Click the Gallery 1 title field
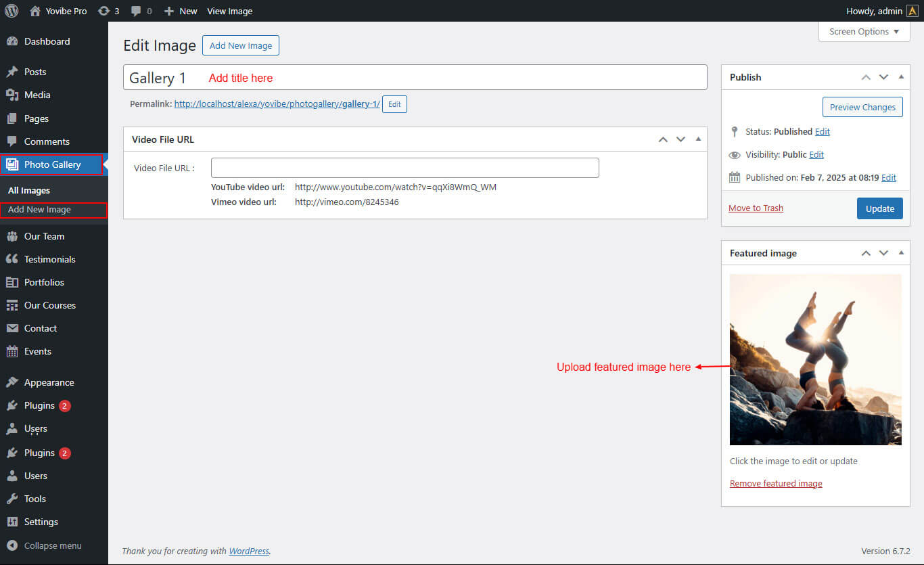Screen dimensions: 924x565 [415, 77]
